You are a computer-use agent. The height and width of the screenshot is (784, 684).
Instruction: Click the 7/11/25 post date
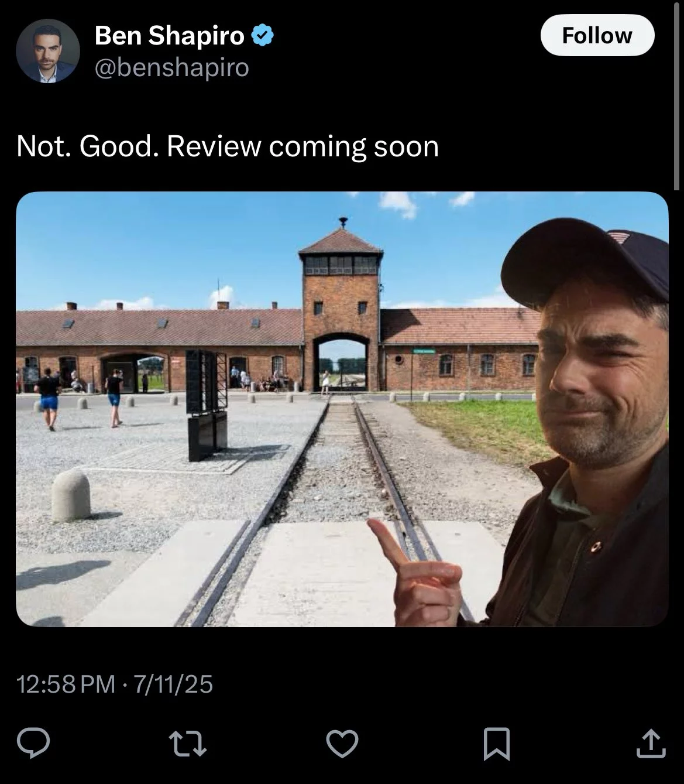pyautogui.click(x=173, y=684)
